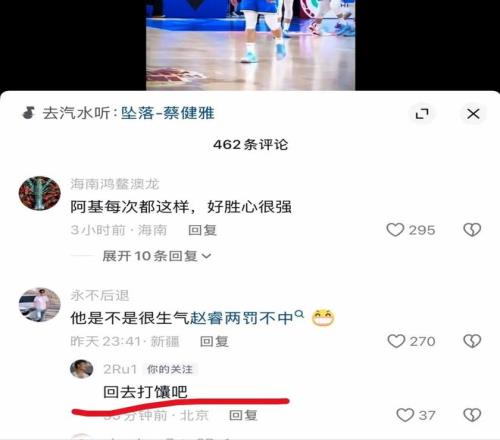
Task: Open the song link 坠落-蔡健雅
Action: click(x=167, y=113)
